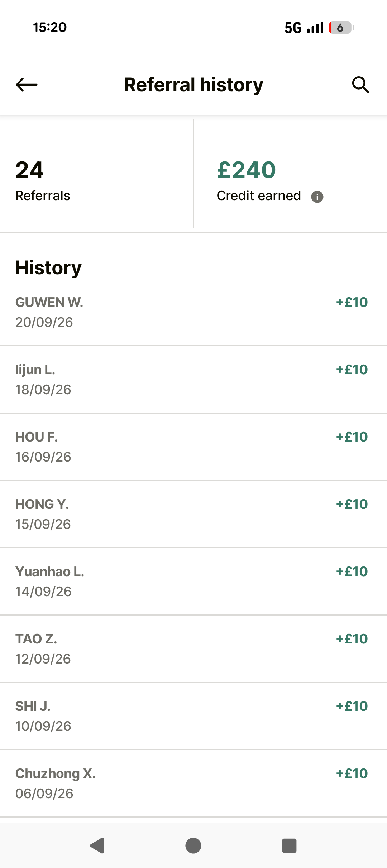Open TAO Z. referral details
The width and height of the screenshot is (387, 868).
point(193,649)
